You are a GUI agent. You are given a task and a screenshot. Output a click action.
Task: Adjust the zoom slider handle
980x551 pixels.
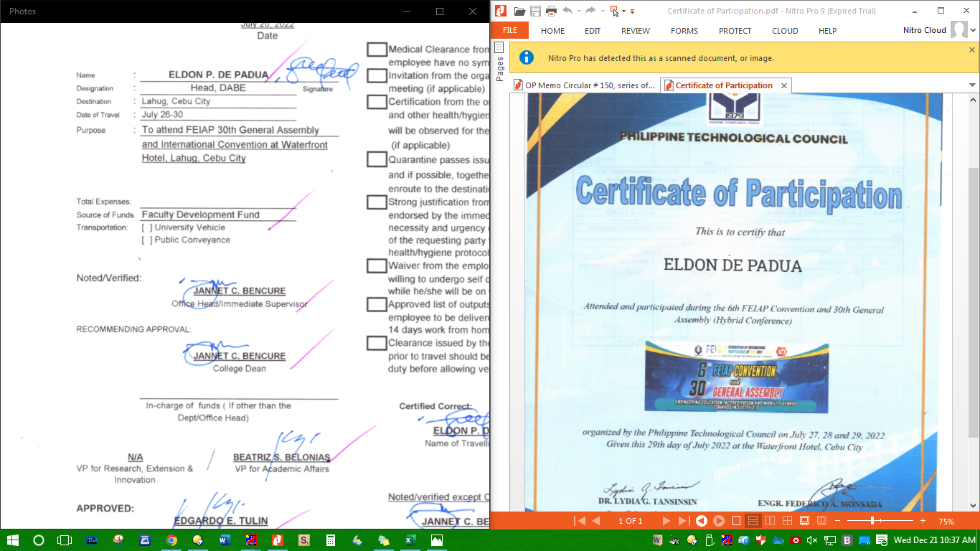[x=872, y=521]
